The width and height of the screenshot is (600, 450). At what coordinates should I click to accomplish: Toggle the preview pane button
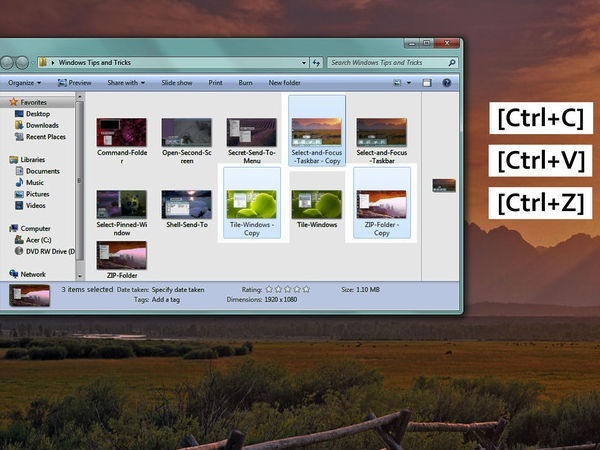pos(428,82)
